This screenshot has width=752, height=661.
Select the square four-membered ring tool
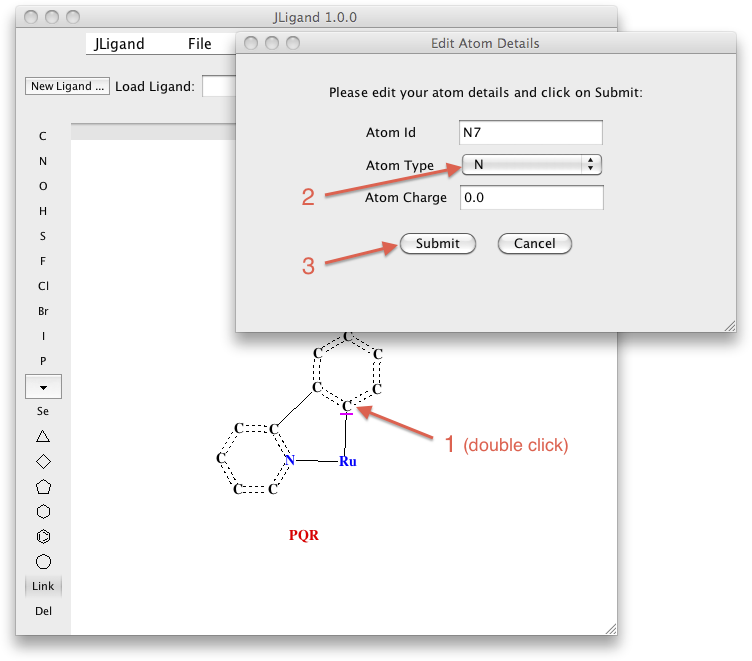43,461
